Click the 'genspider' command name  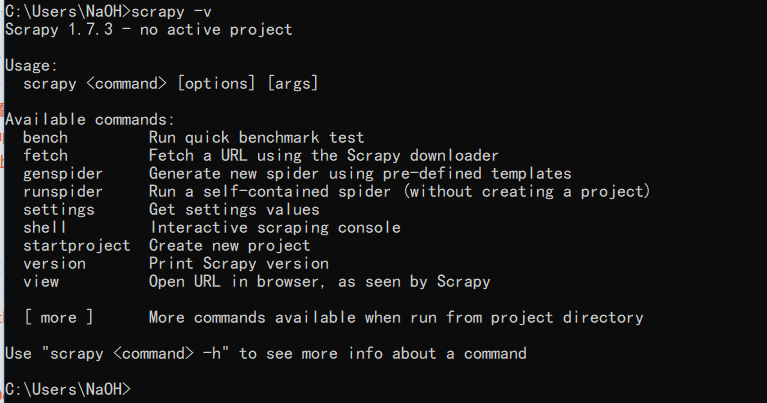(x=63, y=174)
